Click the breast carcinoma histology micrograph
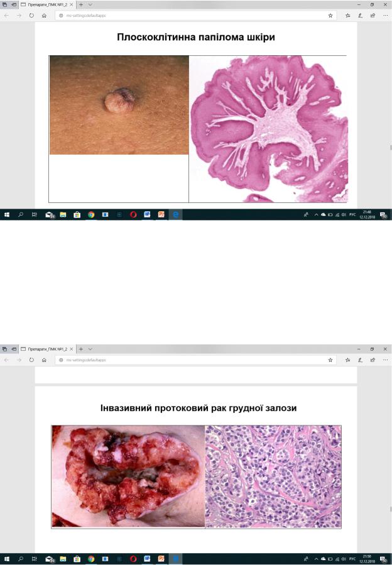 click(x=273, y=476)
